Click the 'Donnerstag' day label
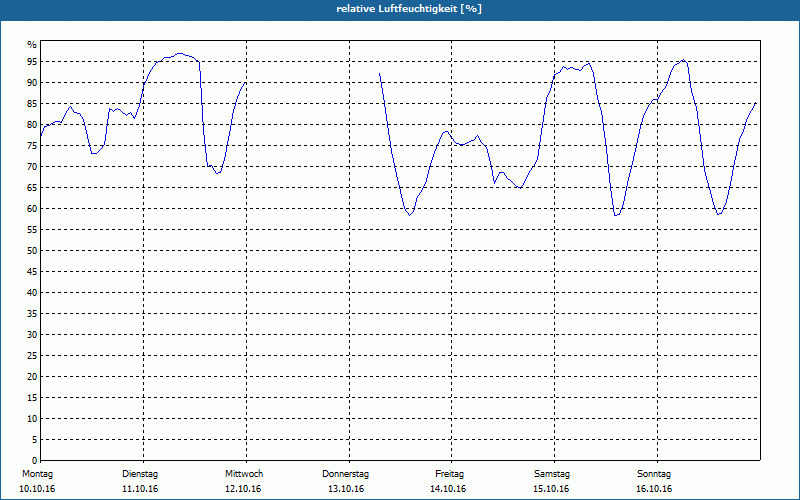Viewport: 800px width, 500px height. pos(345,474)
